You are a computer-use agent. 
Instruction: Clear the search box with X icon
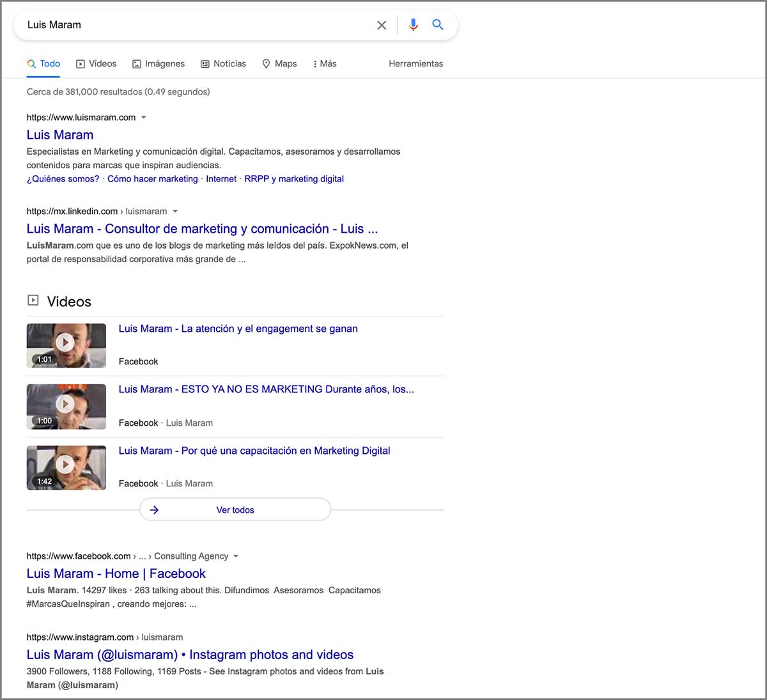click(x=382, y=25)
